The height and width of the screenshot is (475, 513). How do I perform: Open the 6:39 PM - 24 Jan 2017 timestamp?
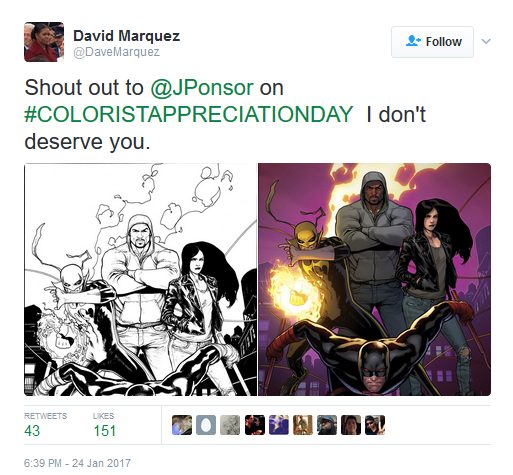point(77,463)
